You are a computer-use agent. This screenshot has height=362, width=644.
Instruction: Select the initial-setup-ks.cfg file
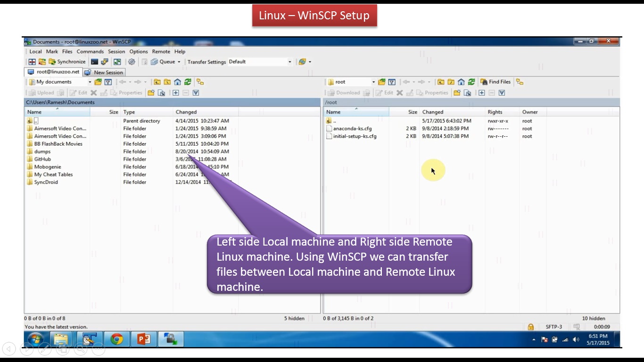point(355,136)
